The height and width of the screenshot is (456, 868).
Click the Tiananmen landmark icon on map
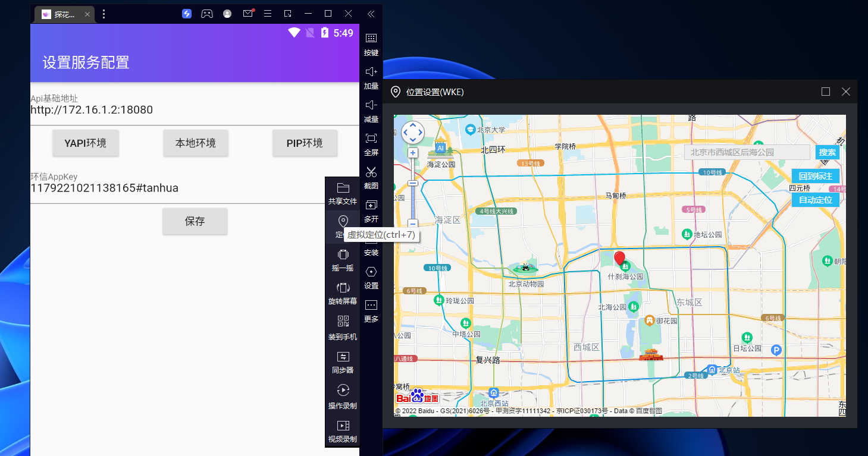click(x=651, y=355)
